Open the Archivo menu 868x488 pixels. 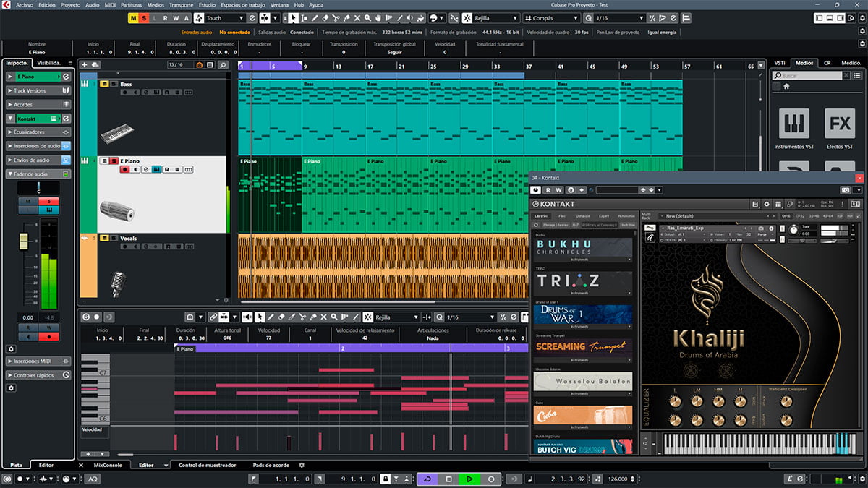tap(24, 4)
